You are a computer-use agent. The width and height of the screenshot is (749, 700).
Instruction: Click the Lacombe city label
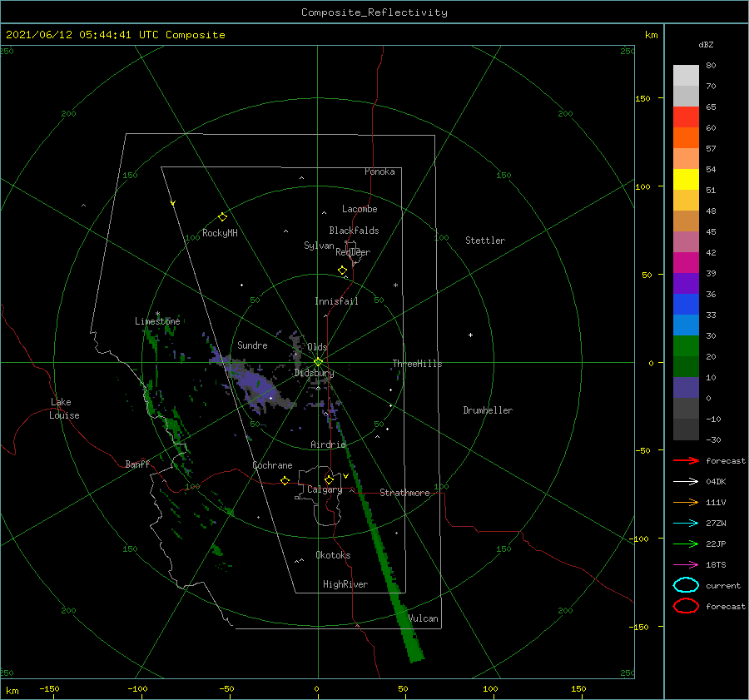click(x=360, y=209)
